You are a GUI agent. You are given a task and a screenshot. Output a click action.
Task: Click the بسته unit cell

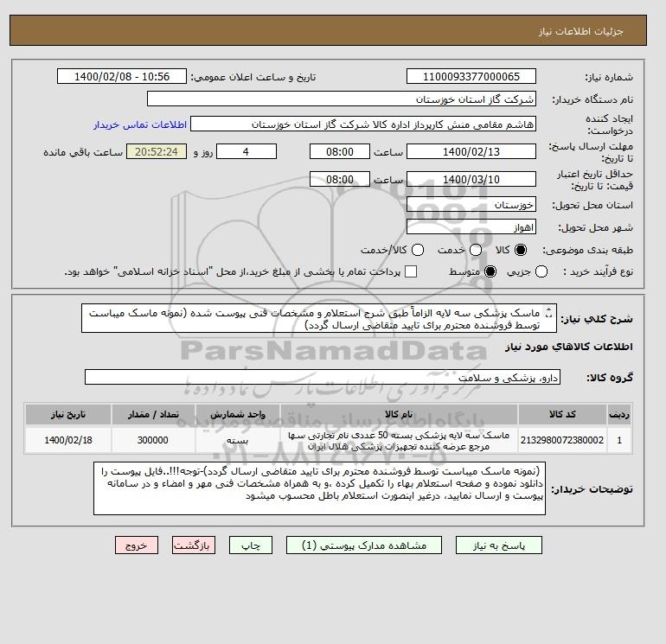click(238, 440)
